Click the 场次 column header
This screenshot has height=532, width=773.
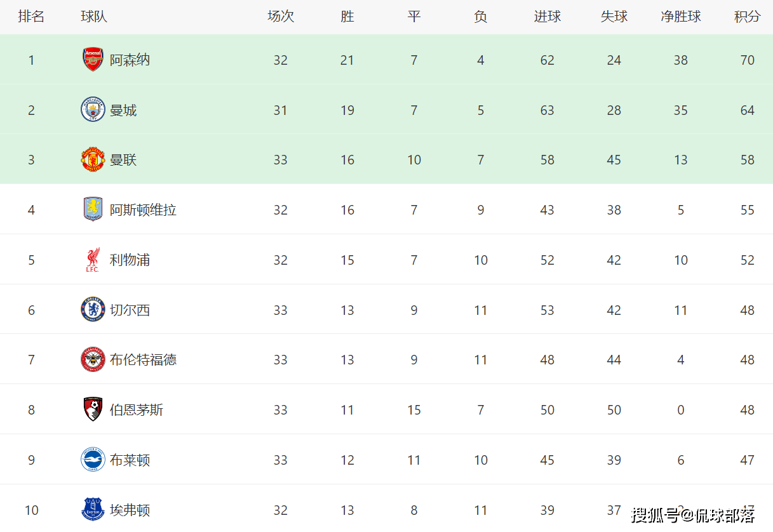click(280, 17)
